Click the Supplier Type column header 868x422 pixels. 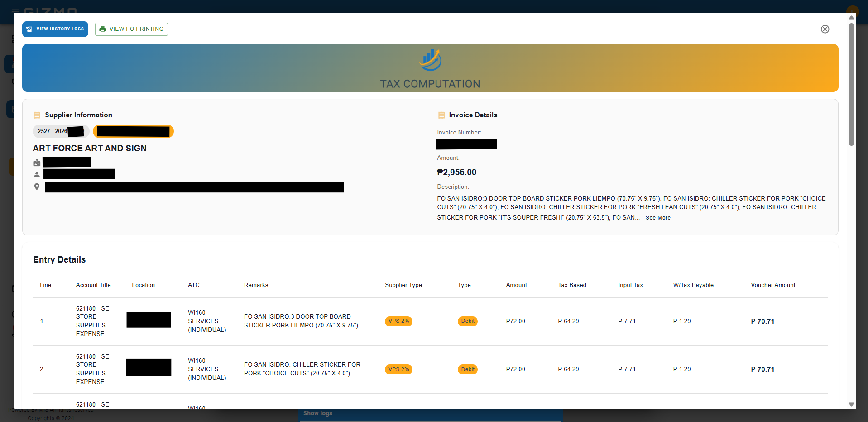click(x=403, y=285)
